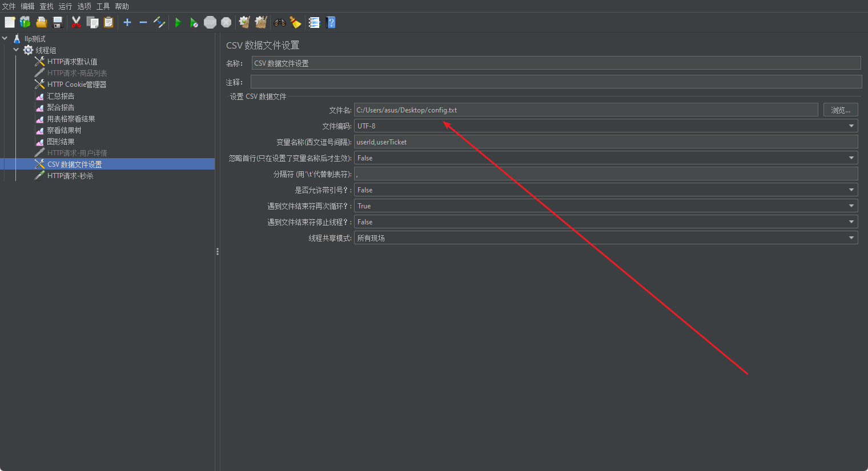The image size is (868, 471).
Task: Select 察看结果树 in tree
Action: pyautogui.click(x=64, y=130)
